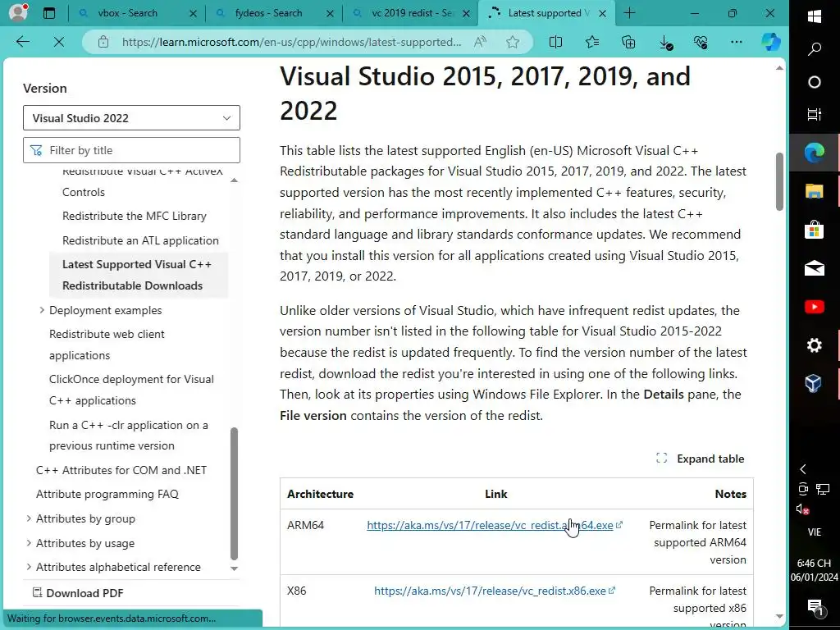The width and height of the screenshot is (840, 630).
Task: Click the Expand table button
Action: point(701,459)
